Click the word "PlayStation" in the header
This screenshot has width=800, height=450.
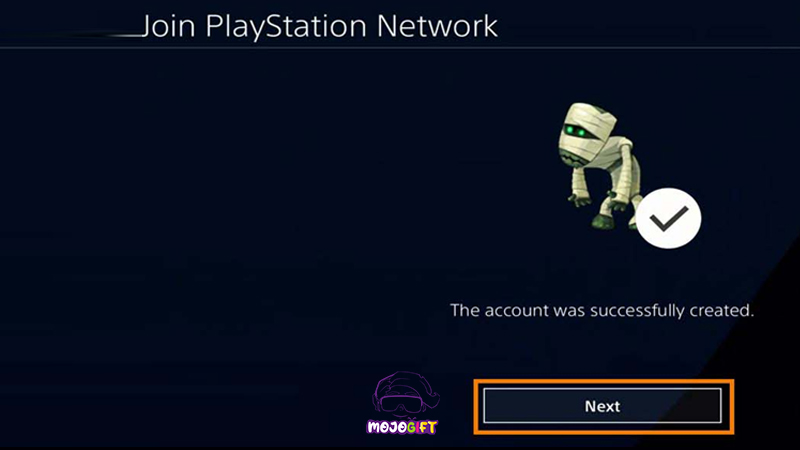[x=286, y=26]
